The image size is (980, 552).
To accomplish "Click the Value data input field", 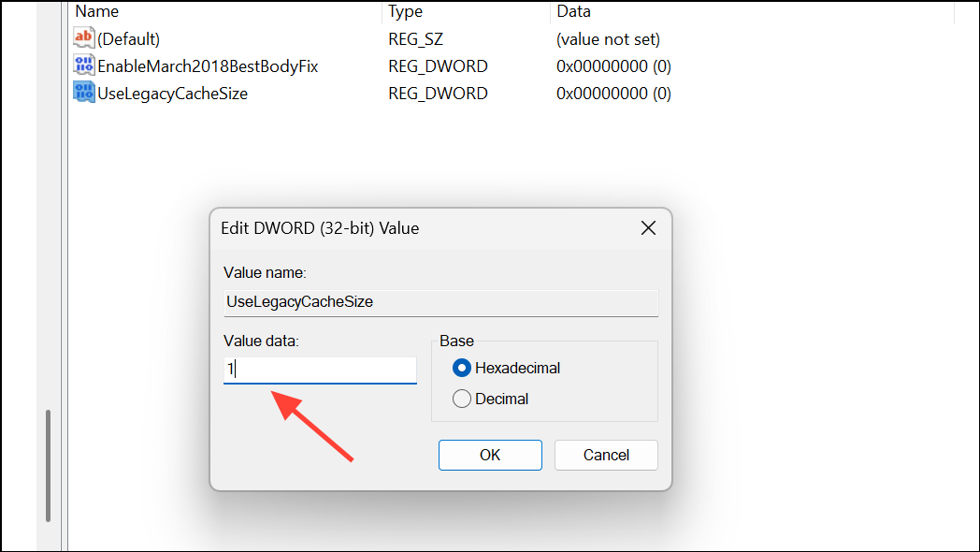I will pyautogui.click(x=320, y=370).
